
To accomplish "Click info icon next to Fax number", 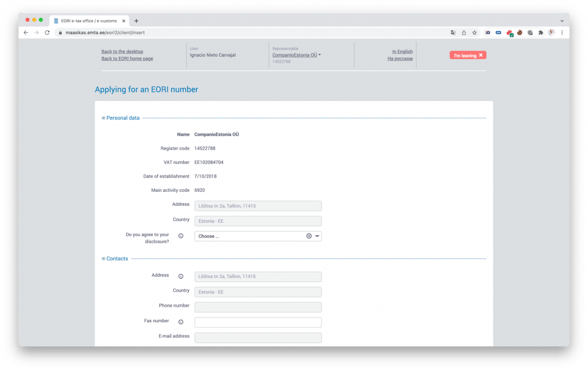I will click(x=181, y=322).
